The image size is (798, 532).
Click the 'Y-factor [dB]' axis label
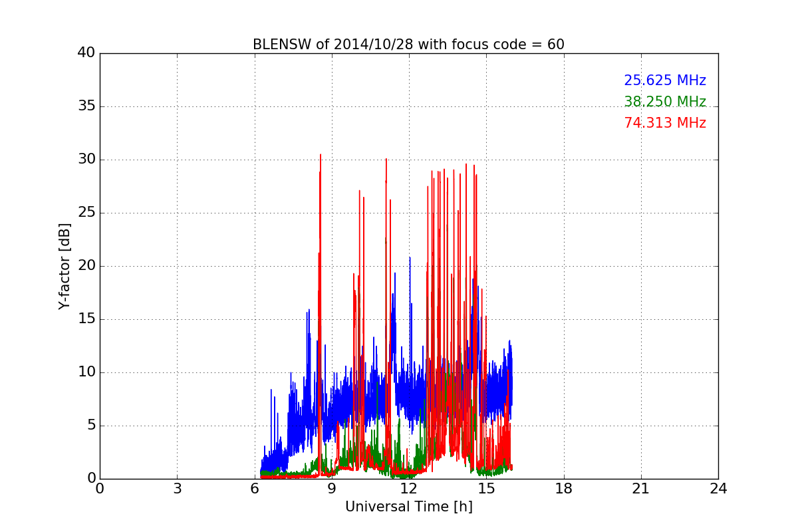[65, 266]
